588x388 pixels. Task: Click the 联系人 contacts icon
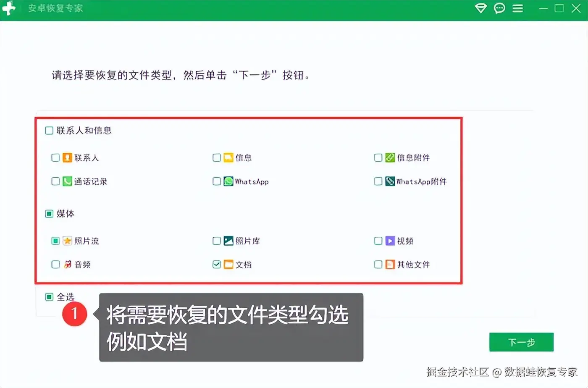point(67,157)
